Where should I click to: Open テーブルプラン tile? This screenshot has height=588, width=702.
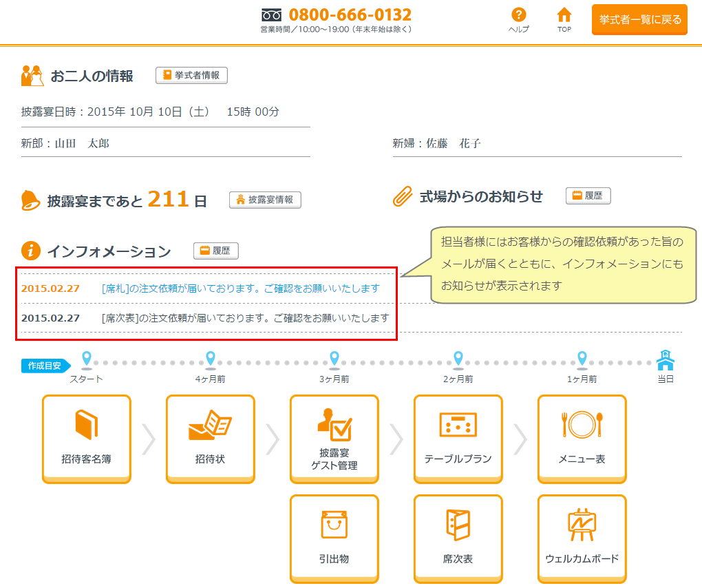pos(458,439)
